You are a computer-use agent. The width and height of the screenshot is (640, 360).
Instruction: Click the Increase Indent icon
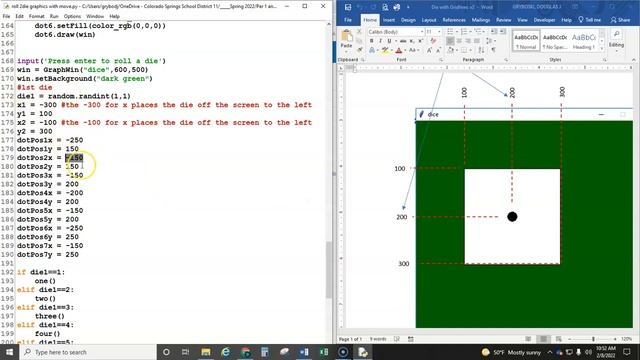[502, 32]
